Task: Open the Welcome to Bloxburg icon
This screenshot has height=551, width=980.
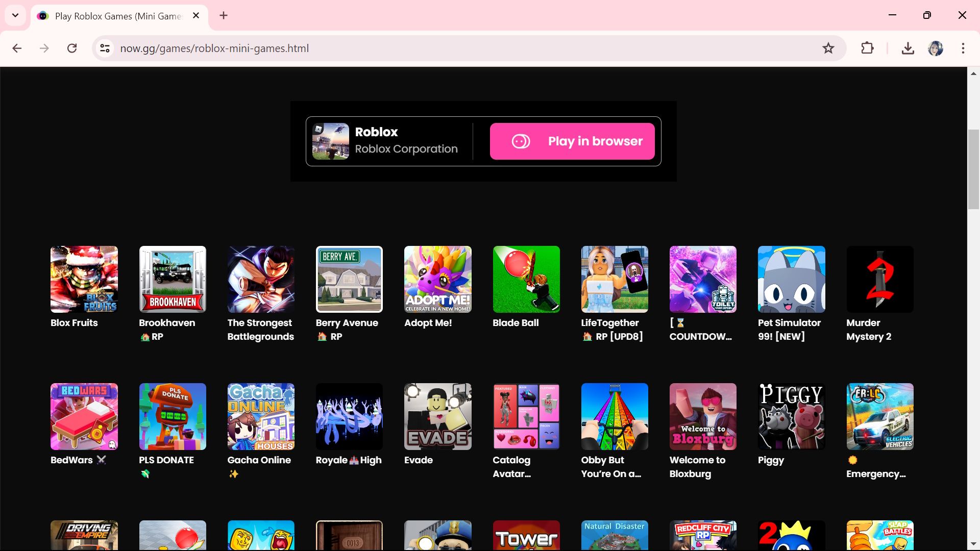Action: click(x=703, y=416)
